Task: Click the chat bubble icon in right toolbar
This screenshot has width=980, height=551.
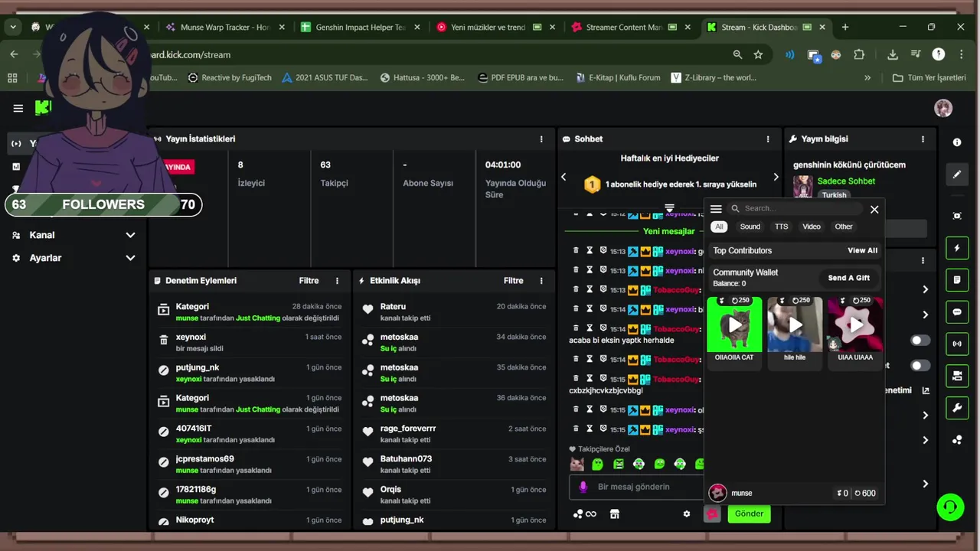Action: 957,312
